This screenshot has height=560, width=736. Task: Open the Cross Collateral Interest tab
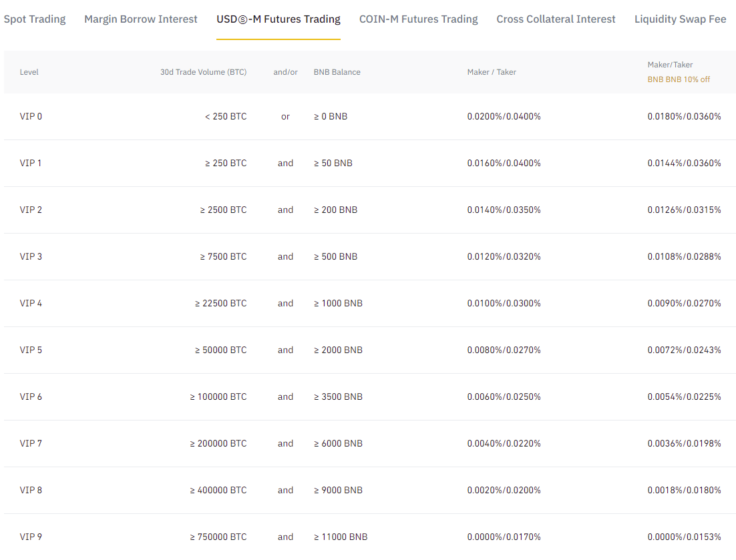[x=556, y=19]
